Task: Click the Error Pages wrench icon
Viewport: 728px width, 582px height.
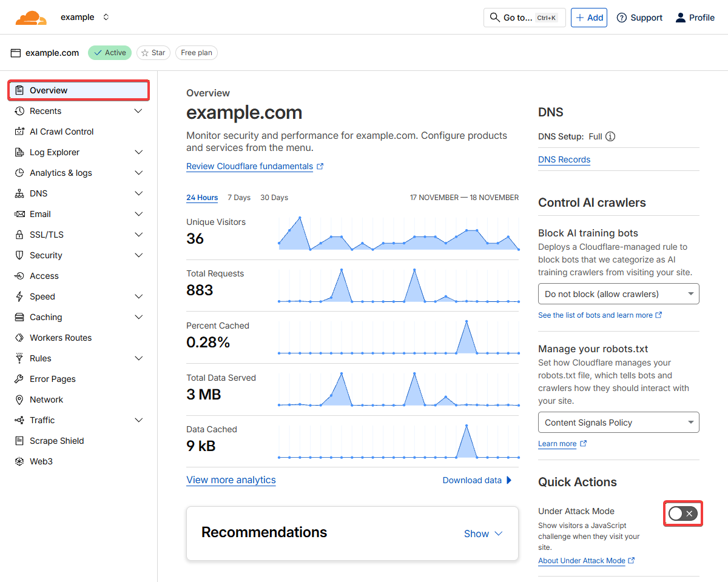Action: (19, 379)
